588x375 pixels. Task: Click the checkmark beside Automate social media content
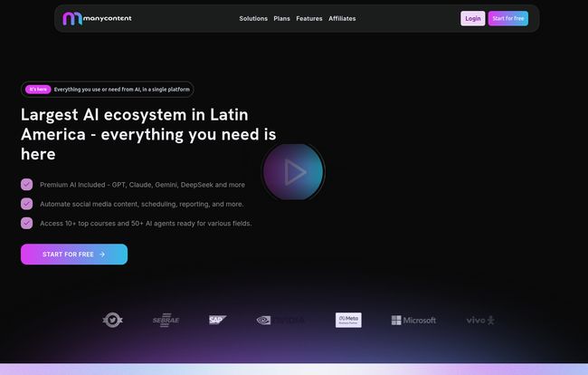pos(27,204)
